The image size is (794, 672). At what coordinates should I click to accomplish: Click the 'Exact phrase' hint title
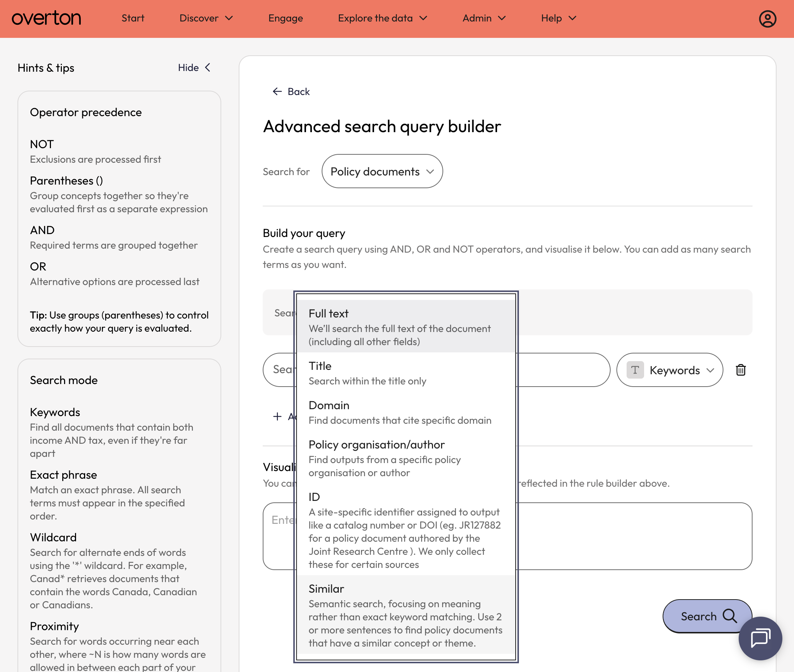click(63, 475)
